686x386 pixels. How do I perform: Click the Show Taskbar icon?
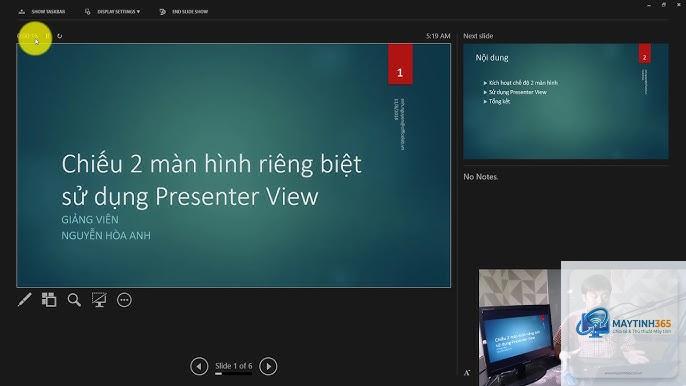click(x=22, y=12)
